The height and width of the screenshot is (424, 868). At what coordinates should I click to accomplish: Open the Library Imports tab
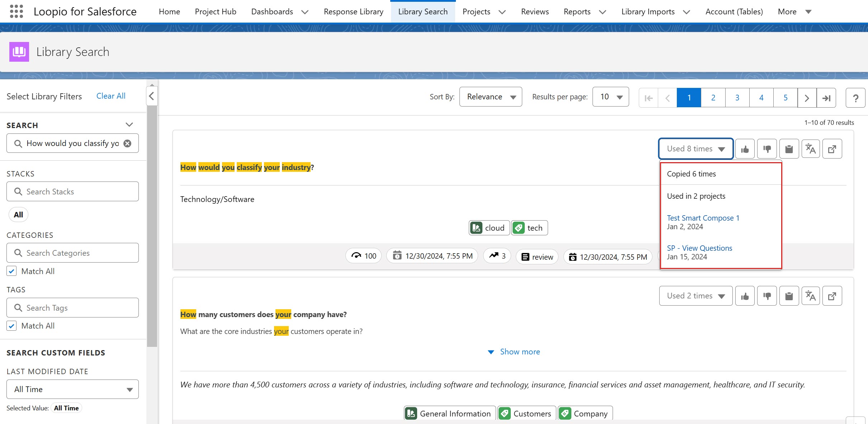click(x=648, y=11)
